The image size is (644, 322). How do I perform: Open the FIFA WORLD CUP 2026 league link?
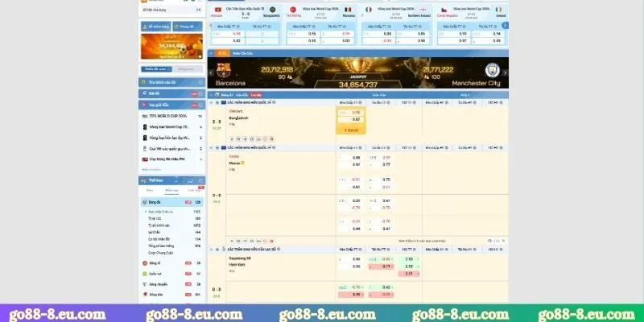point(167,116)
